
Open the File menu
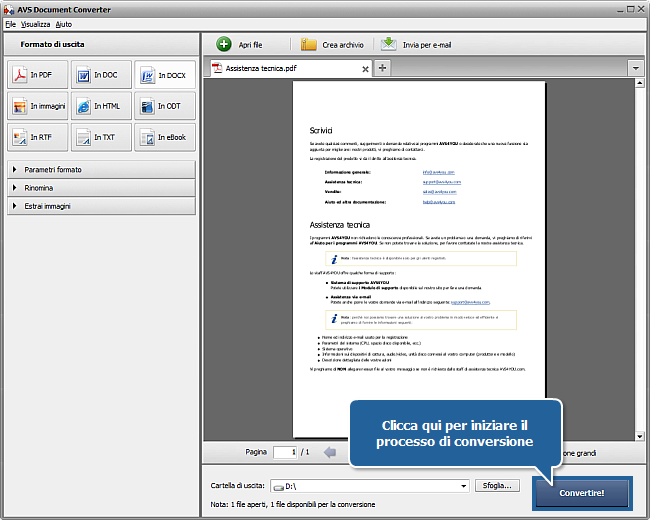pyautogui.click(x=10, y=24)
